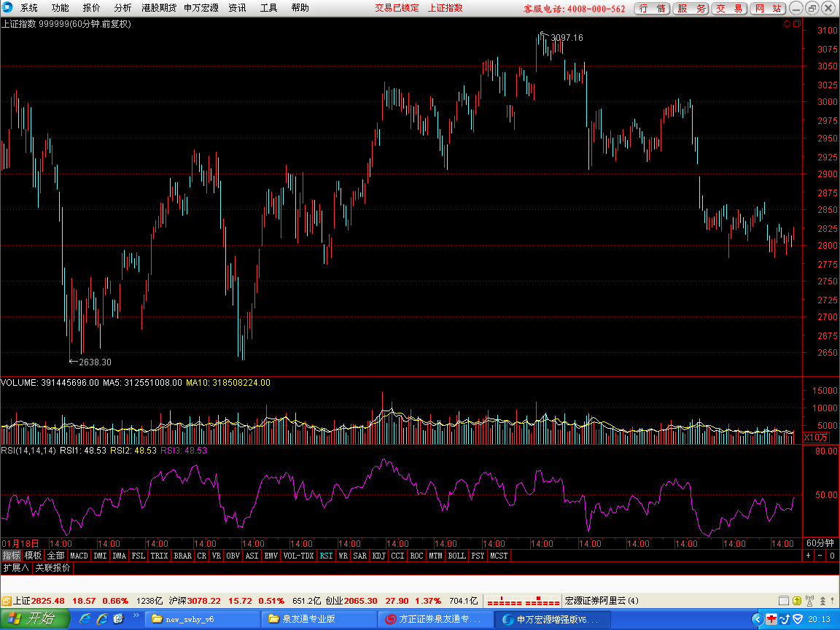Select the KDJ indicator

point(378,556)
